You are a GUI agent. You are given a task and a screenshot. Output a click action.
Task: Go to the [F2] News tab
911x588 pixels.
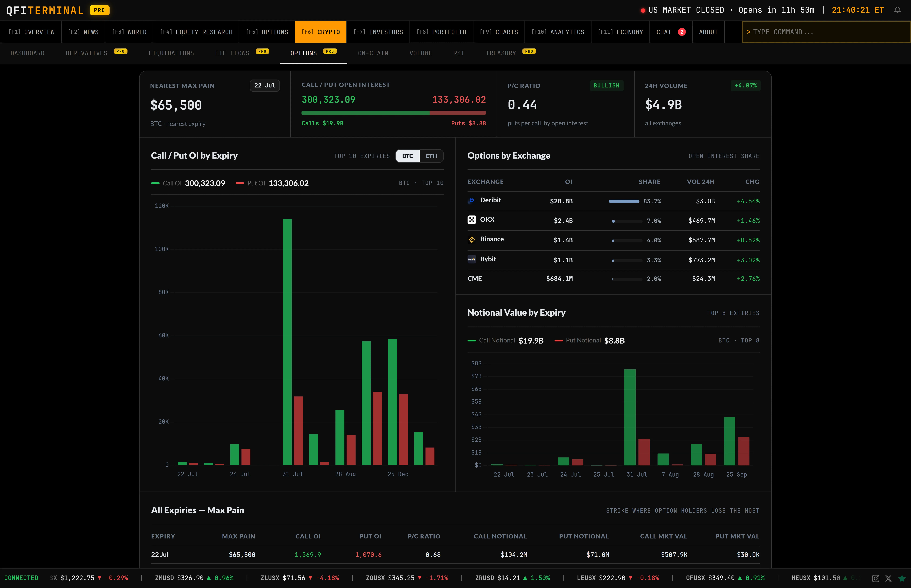pyautogui.click(x=83, y=32)
